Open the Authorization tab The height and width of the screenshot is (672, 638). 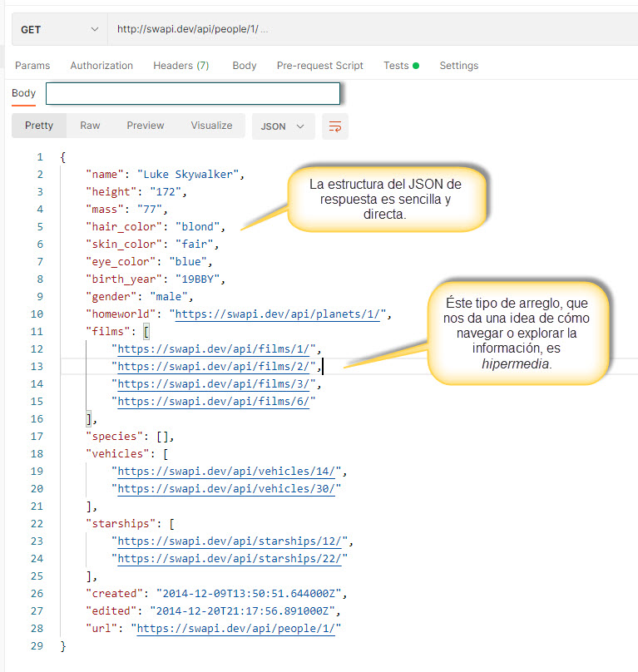point(101,65)
